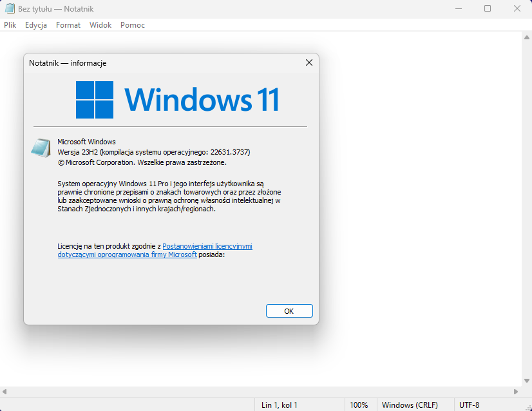Maximize the Notatnik window
Screen dimensions: 532x411
point(488,9)
